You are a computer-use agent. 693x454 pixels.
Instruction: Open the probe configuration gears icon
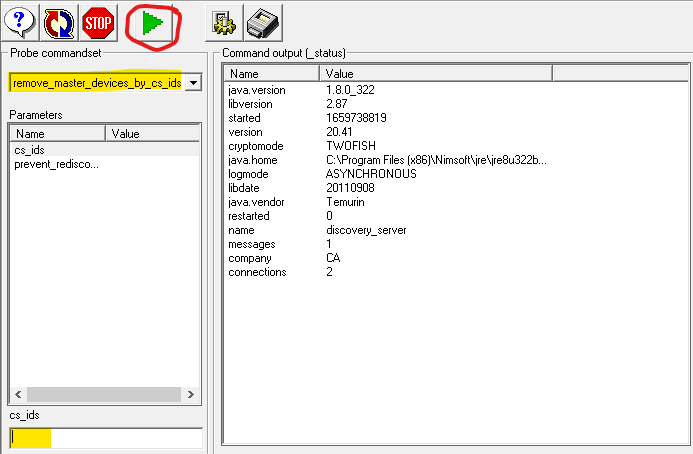tap(222, 22)
